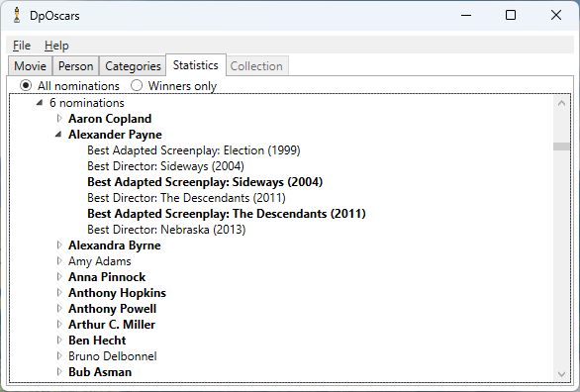Expand the Ben Hecht entry
The height and width of the screenshot is (392, 580).
tap(59, 340)
